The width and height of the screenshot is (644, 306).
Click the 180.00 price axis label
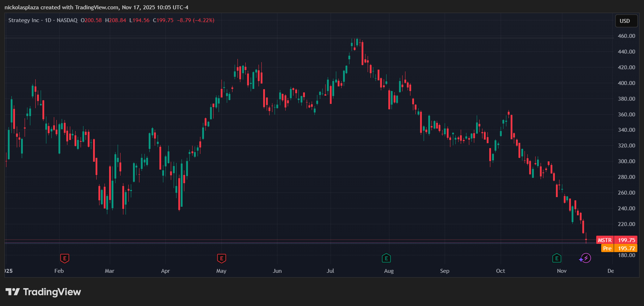pyautogui.click(x=627, y=255)
